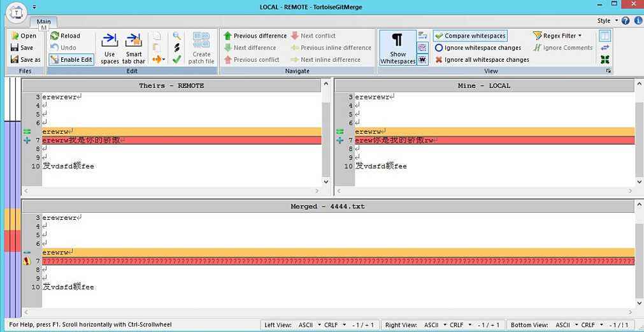Click the Use spaces icon

point(110,41)
